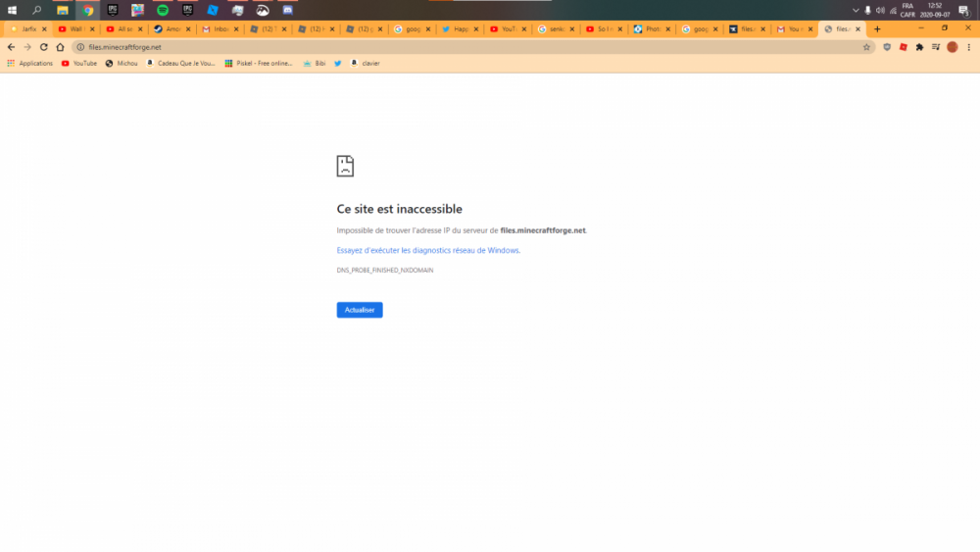Open the media controls playlist icon

click(936, 47)
